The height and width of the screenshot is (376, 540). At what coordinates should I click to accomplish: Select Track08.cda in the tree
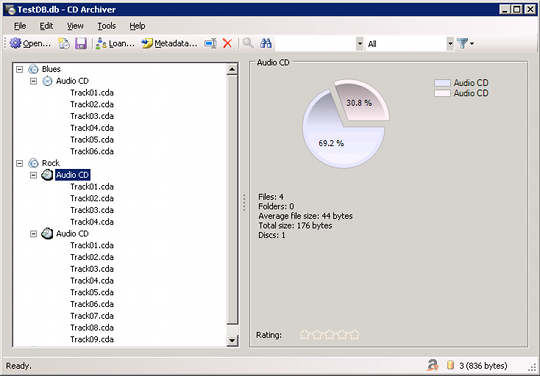92,328
